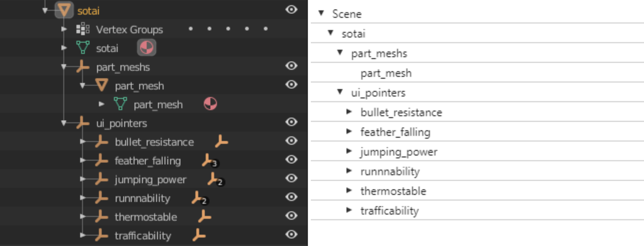644x246 pixels.
Task: Click the sotai material sphere icon
Action: [147, 47]
